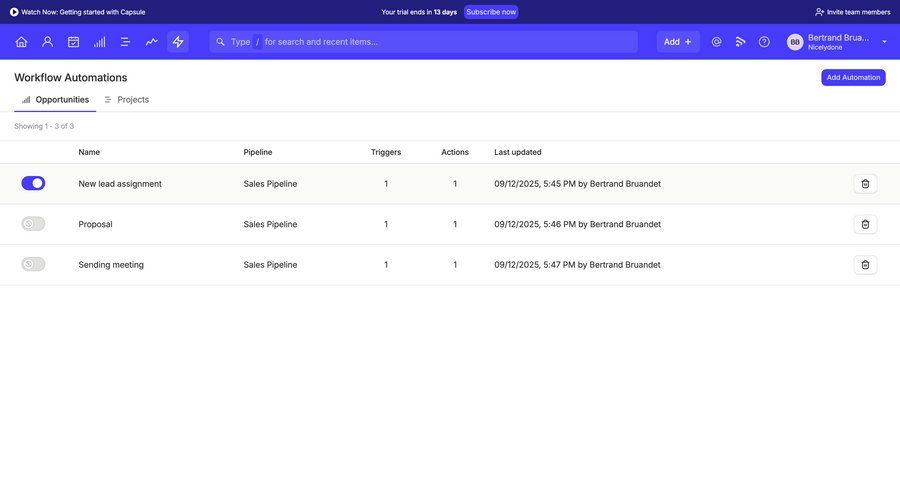
Task: Open the Add dropdown in the navbar
Action: (677, 42)
